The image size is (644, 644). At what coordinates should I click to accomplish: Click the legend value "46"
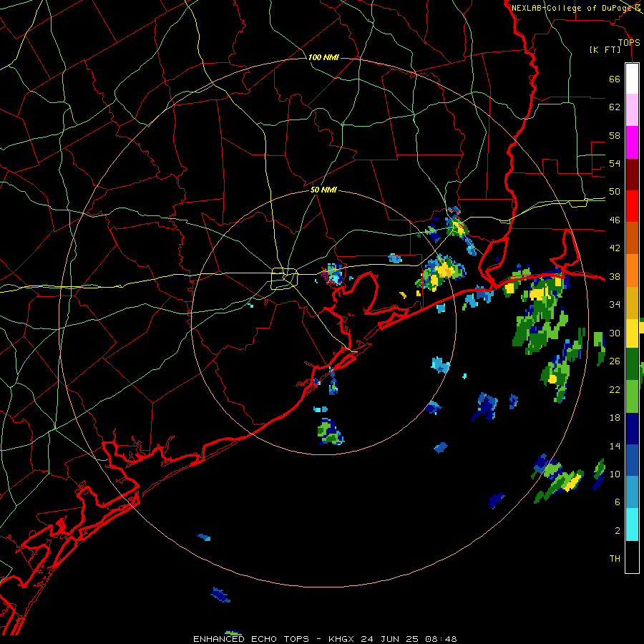(x=615, y=220)
